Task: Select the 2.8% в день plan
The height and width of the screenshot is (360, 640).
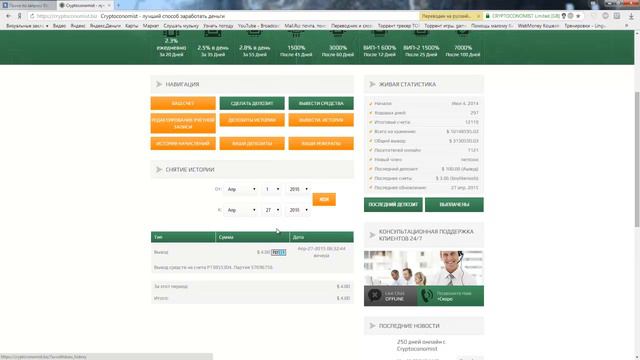Action: [255, 44]
